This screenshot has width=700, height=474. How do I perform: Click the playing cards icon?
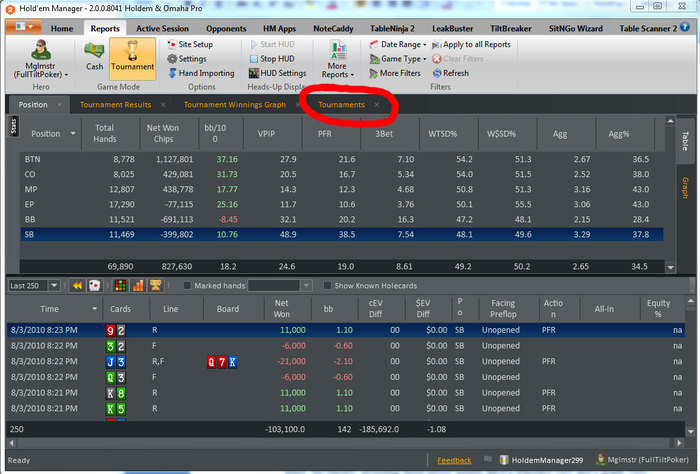(x=94, y=286)
